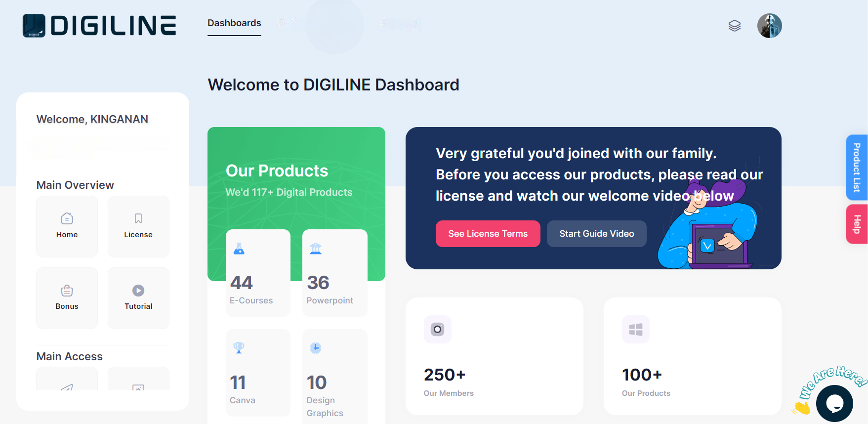868x424 pixels.
Task: Expand the Help side tab
Action: click(857, 224)
